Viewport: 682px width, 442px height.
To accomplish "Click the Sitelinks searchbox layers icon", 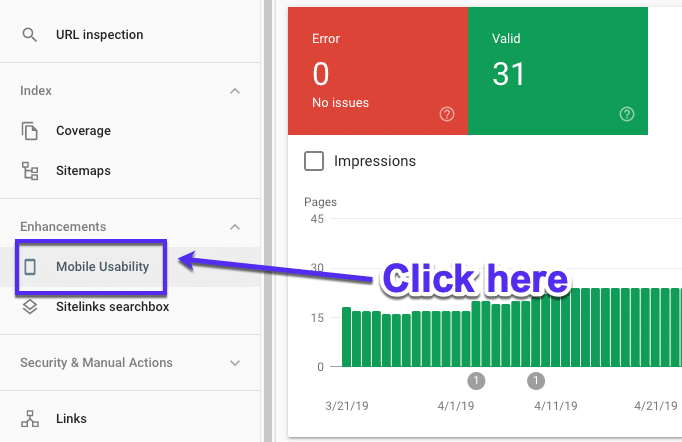I will coord(30,307).
